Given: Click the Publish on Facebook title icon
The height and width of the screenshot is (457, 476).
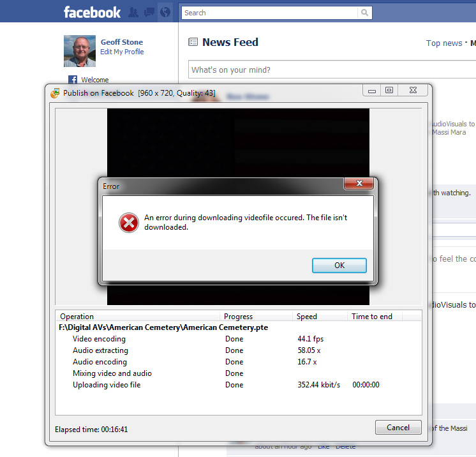Looking at the screenshot, I should click(x=55, y=93).
